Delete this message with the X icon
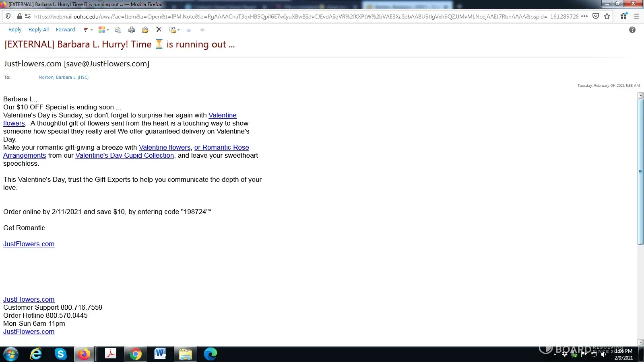This screenshot has width=644, height=362. [x=159, y=30]
